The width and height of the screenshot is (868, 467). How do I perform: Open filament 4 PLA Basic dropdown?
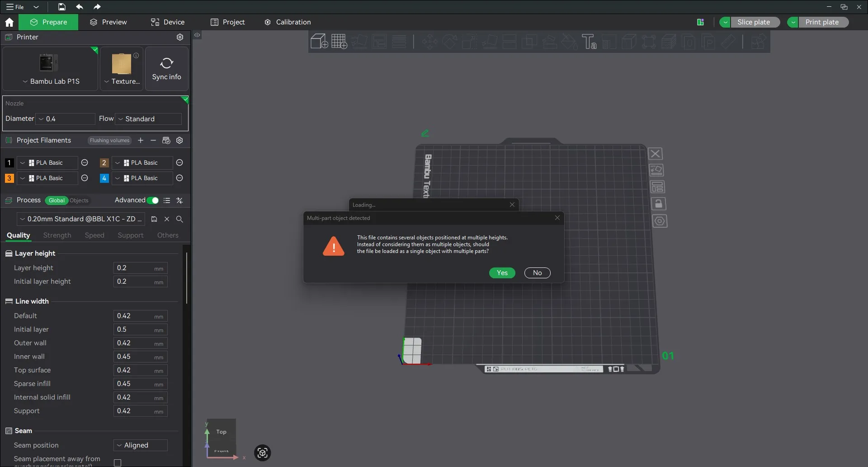point(142,178)
